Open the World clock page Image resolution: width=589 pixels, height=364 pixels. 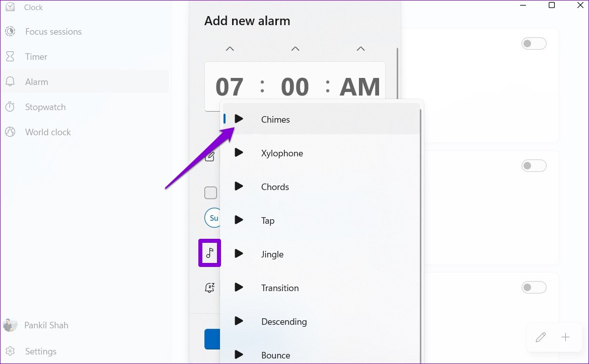pyautogui.click(x=48, y=132)
